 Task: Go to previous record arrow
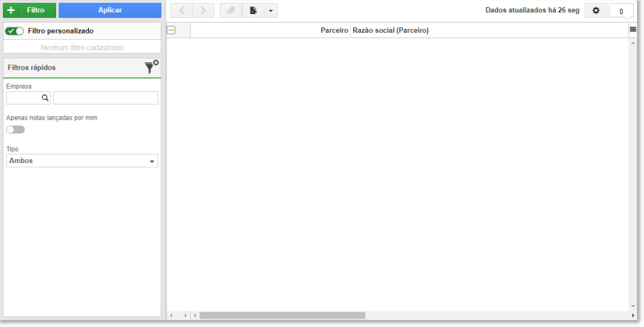coord(182,10)
